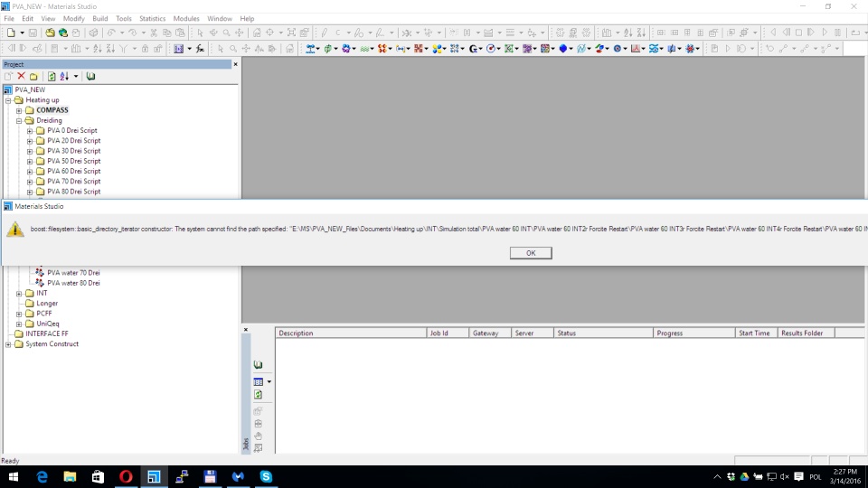
Task: Open the green waves module tool
Action: pos(364,49)
